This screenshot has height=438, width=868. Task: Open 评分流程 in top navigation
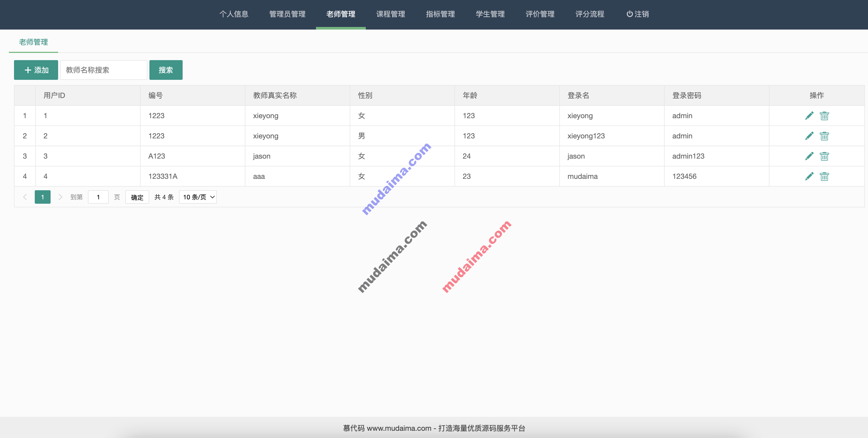click(x=590, y=14)
